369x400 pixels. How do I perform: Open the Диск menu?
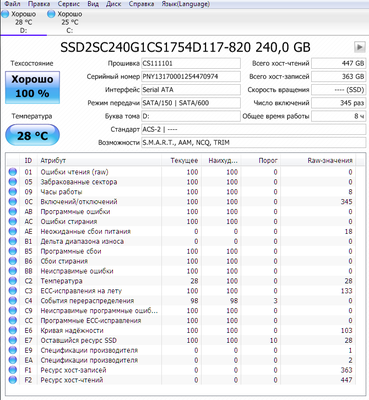pos(114,4)
